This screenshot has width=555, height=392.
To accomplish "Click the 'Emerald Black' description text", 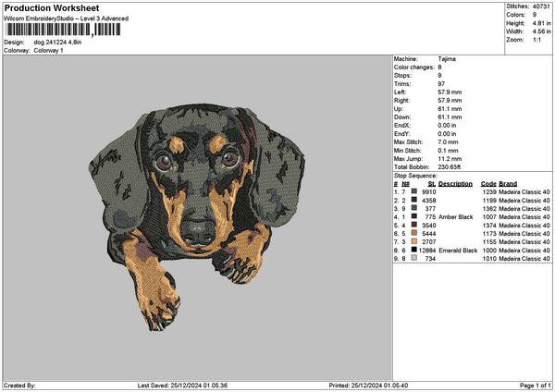I will tap(458, 251).
